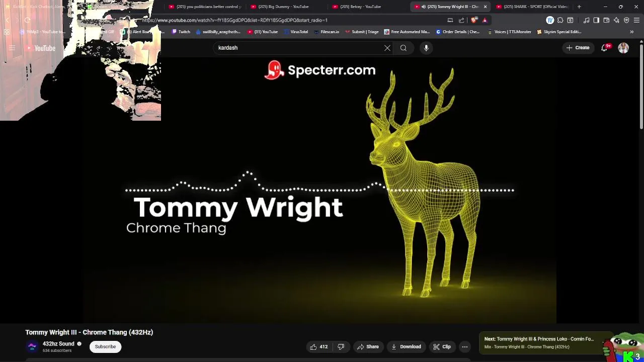
Task: Click the Clip button
Action: pos(442,346)
